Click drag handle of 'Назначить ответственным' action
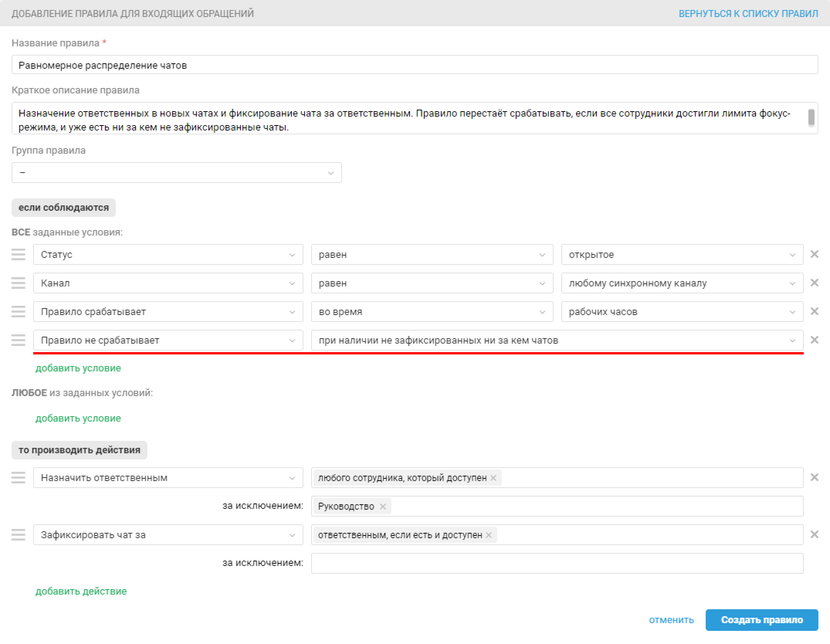This screenshot has height=644, width=830. [18, 478]
